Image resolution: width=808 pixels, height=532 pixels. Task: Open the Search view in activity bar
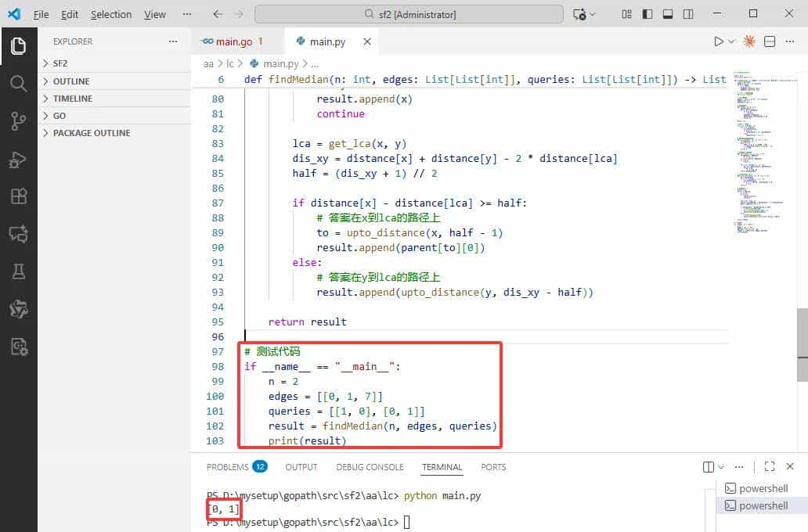point(19,84)
